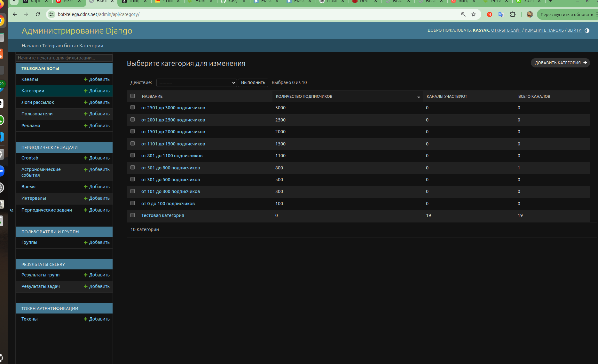Screen dimensions: 598x364
Task: Open the tab search dropdown arrow
Action: tap(14, 1)
